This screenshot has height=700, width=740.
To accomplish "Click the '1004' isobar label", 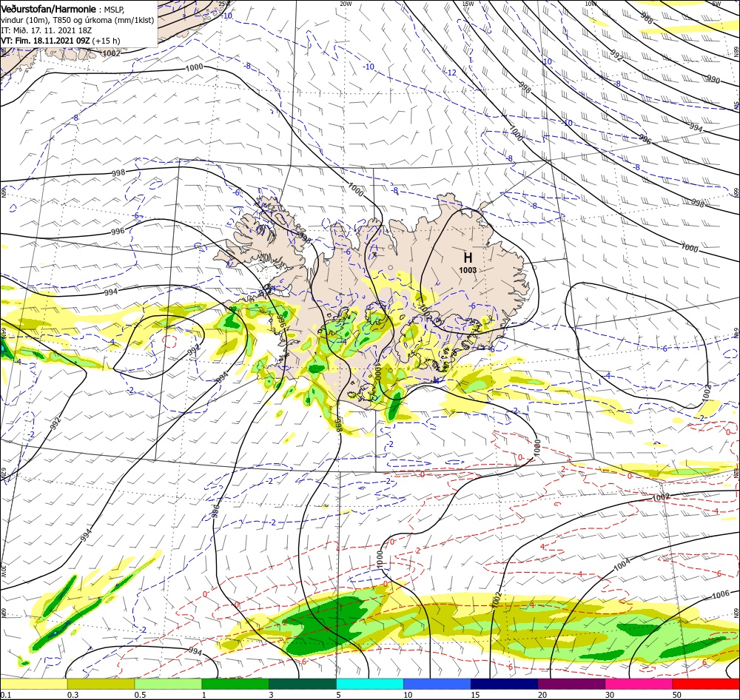I will (622, 564).
